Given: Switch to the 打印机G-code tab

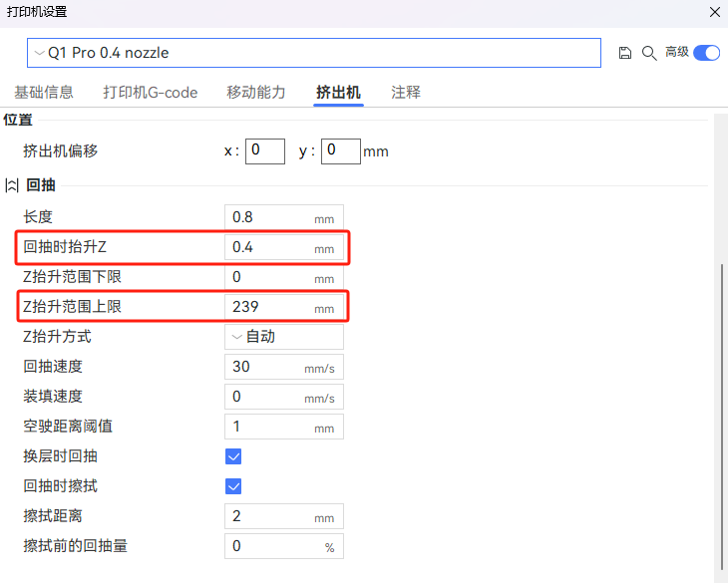Looking at the screenshot, I should 151,93.
